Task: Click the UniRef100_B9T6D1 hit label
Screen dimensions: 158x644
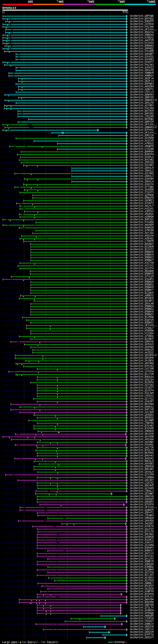Action: 142,19
